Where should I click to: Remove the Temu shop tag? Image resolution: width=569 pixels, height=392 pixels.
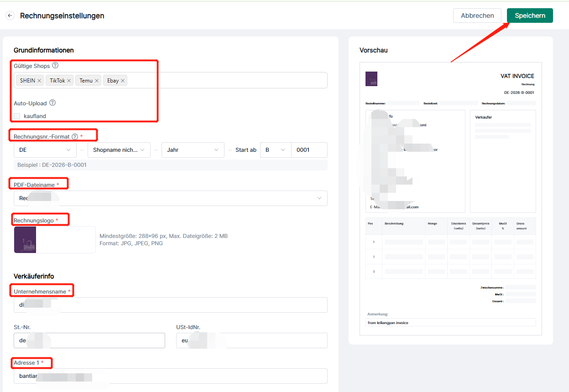(x=96, y=81)
